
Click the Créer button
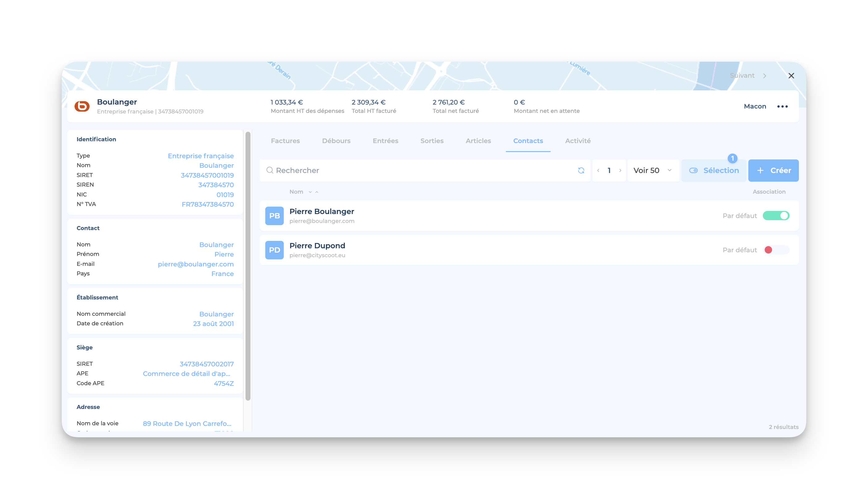click(x=773, y=170)
